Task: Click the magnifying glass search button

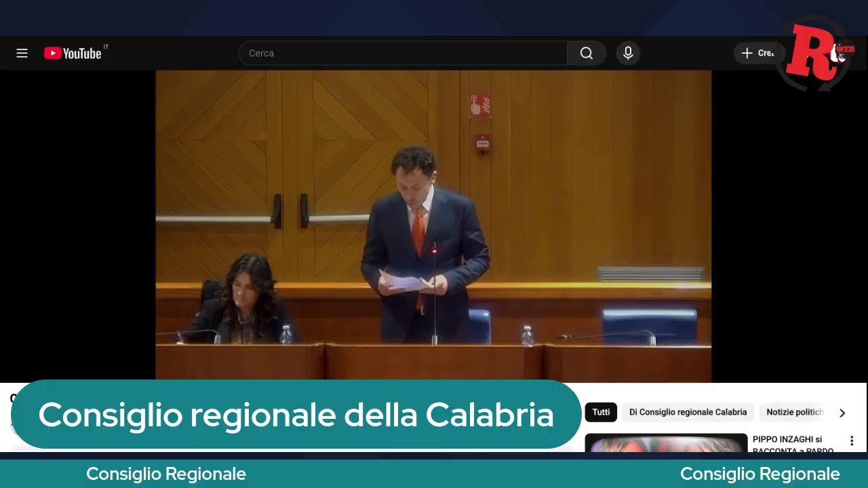Action: tap(587, 53)
